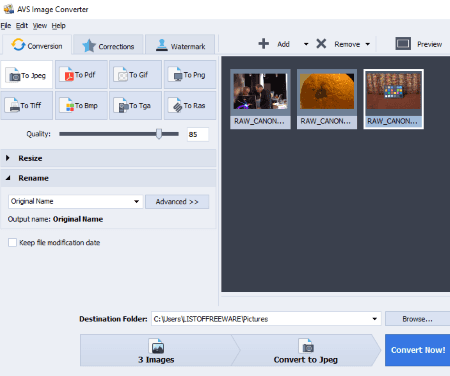Click the 3 Images step icon
The image size is (450, 376).
156,346
